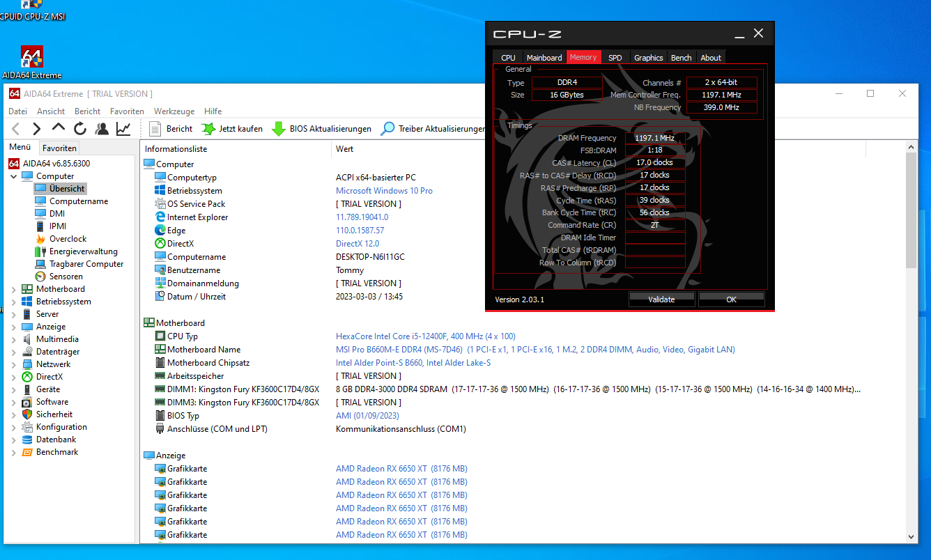
Task: Switch to Bench tab in CPU-Z
Action: pyautogui.click(x=682, y=58)
